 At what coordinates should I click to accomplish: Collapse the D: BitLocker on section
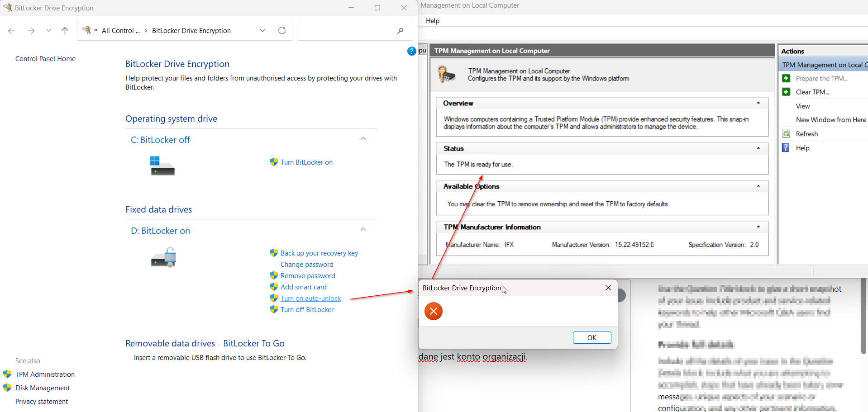[363, 229]
